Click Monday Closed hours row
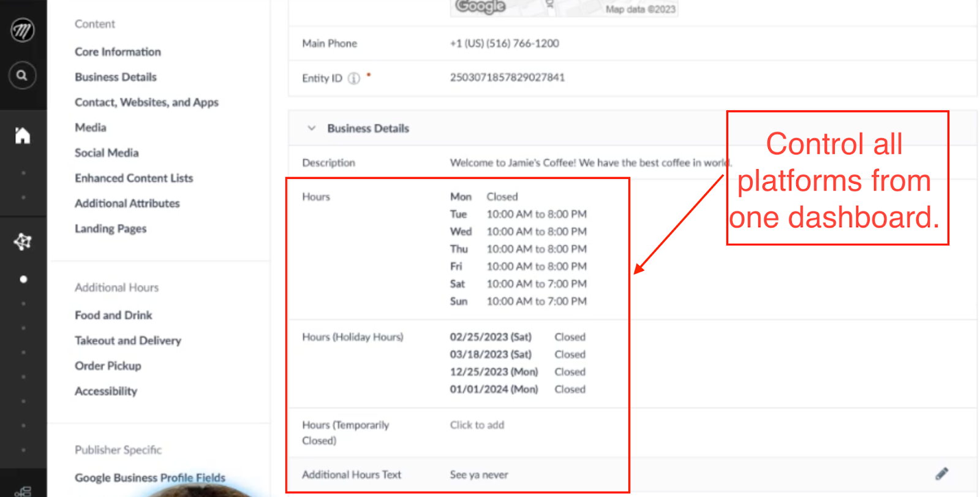 click(484, 197)
